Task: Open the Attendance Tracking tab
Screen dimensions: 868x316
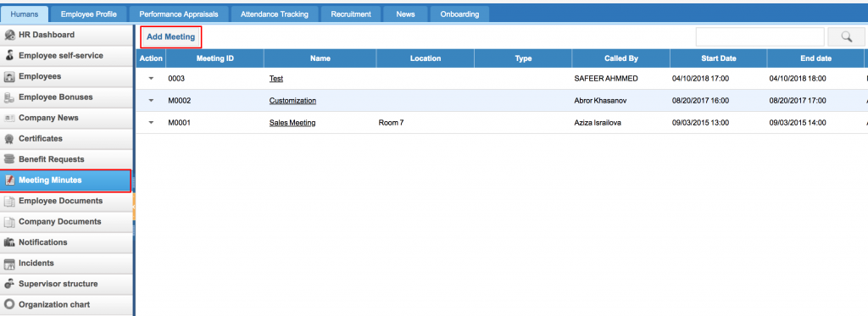Action: [x=275, y=14]
